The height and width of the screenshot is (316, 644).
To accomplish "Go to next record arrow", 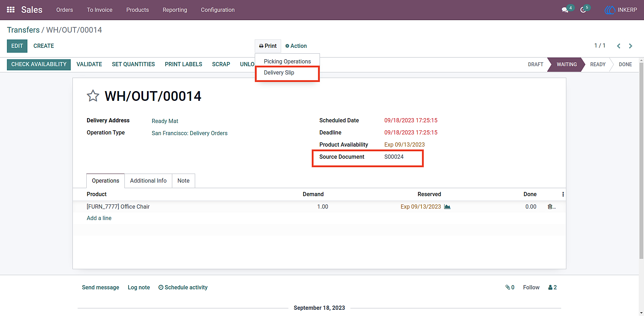I will 630,46.
